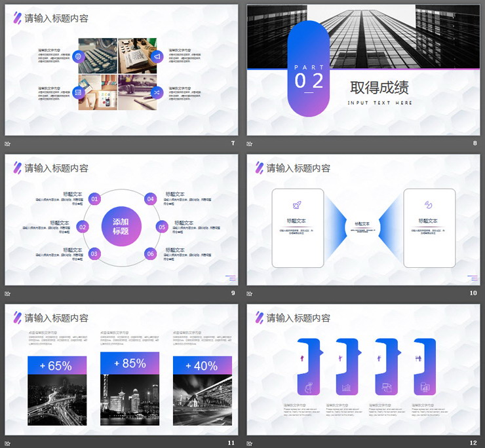Select slide 10 two-card comparison thumbnail
This screenshot has height=448, width=485.
(x=363, y=219)
